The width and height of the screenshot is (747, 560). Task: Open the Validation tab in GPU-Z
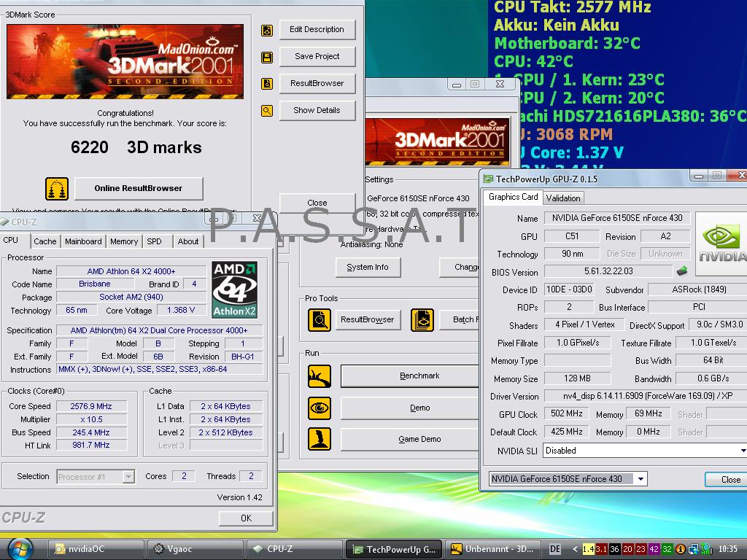tap(563, 198)
